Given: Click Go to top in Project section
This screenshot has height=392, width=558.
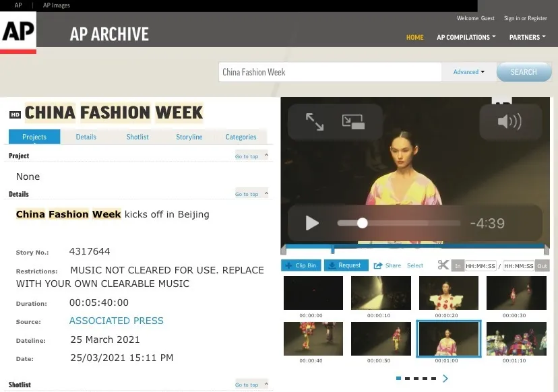Looking at the screenshot, I should pyautogui.click(x=246, y=156).
